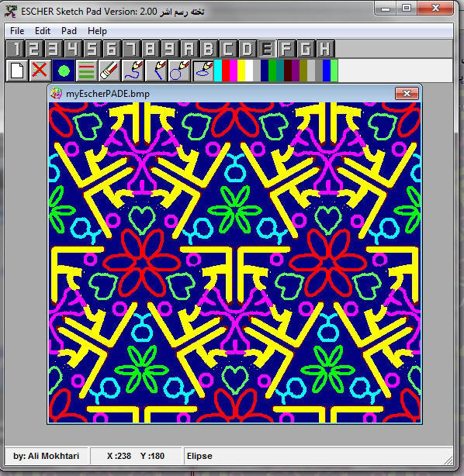Viewport: 464px width, 476px height.
Task: Select the circle drawing tool
Action: pyautogui.click(x=179, y=71)
